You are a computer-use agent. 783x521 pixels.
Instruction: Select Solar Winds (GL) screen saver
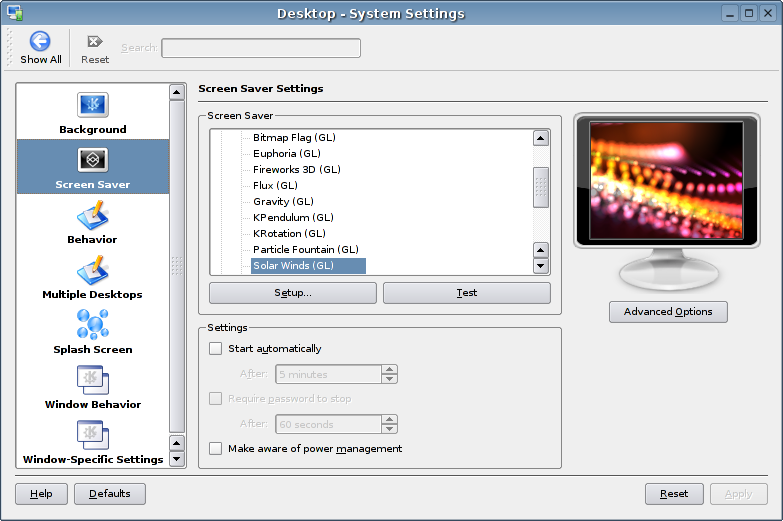(308, 266)
